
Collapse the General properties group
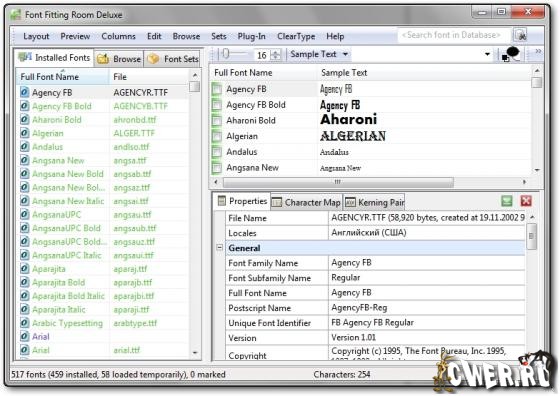[220, 248]
